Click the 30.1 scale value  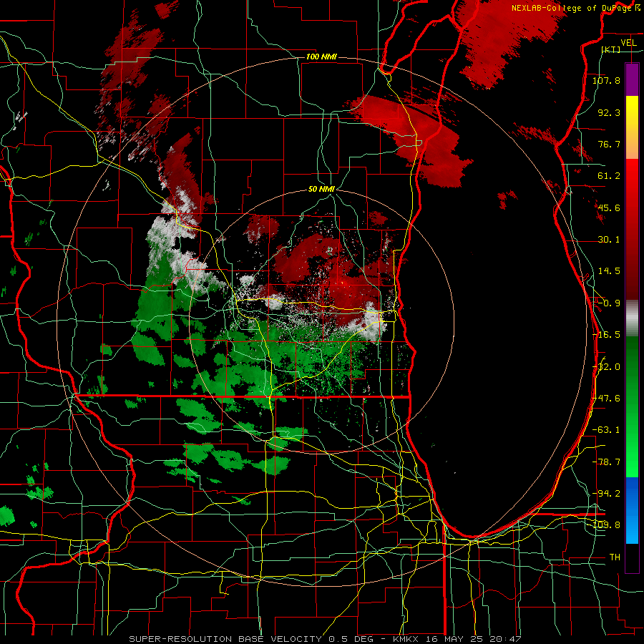click(x=609, y=240)
